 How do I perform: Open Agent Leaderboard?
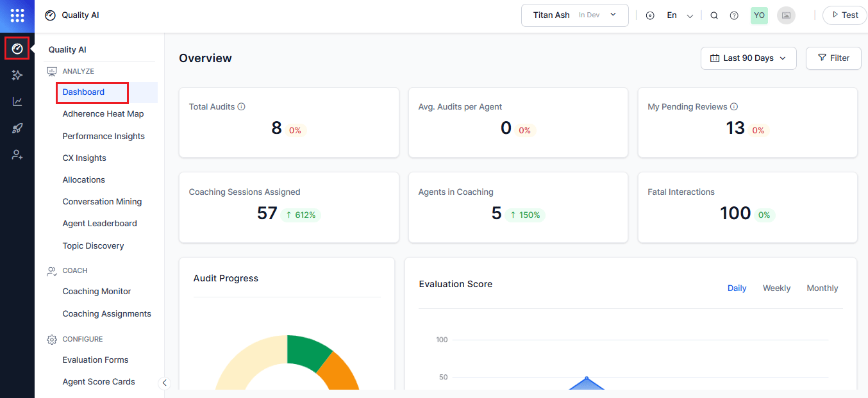99,224
